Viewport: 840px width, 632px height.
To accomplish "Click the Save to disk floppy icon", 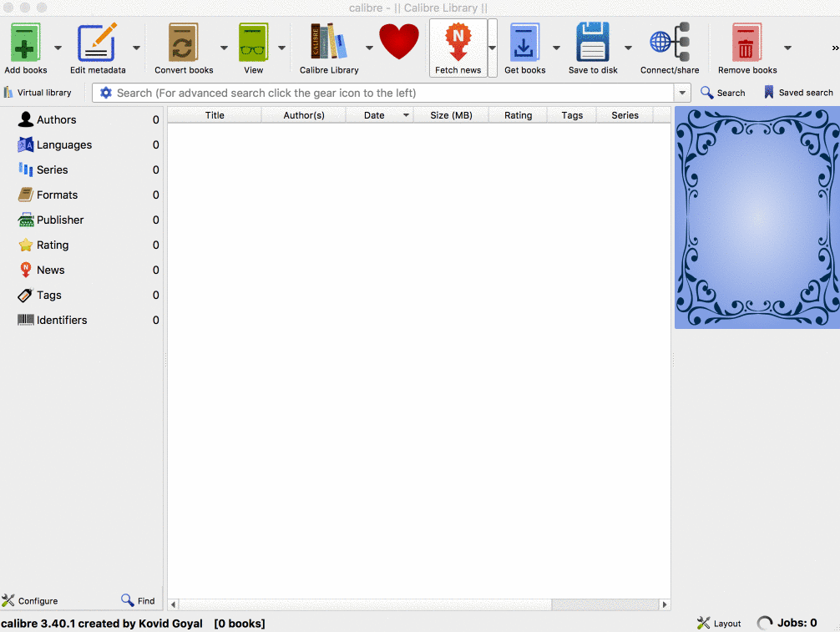I will point(593,43).
